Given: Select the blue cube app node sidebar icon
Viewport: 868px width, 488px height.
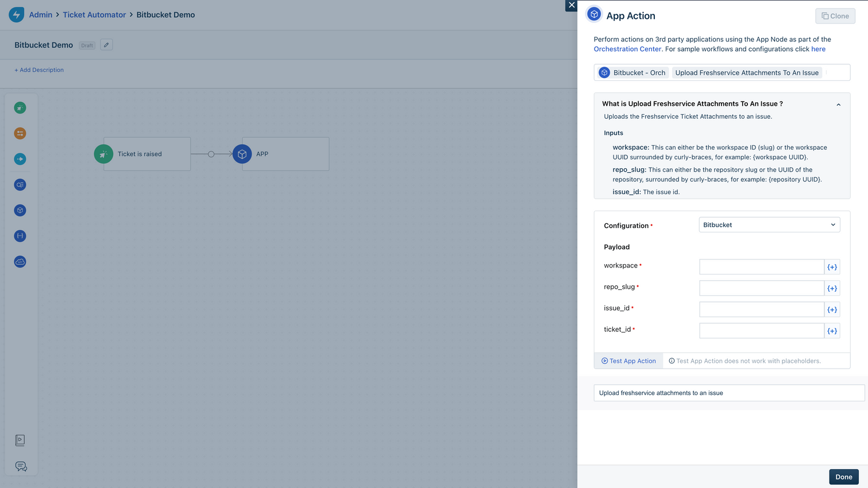Looking at the screenshot, I should pos(20,210).
